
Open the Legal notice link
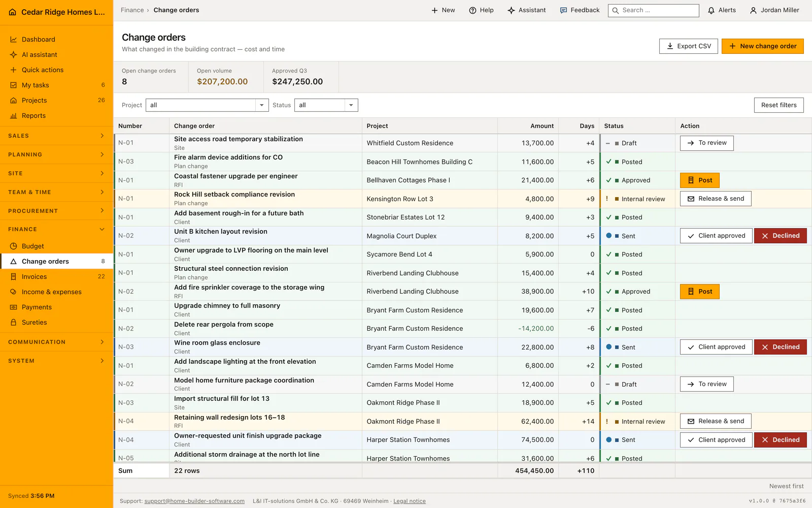point(410,501)
